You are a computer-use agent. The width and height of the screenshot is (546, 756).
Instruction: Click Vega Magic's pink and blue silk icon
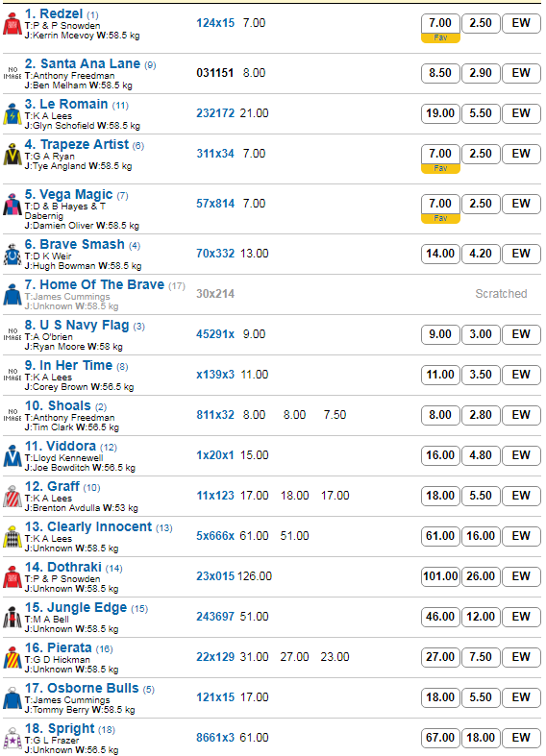click(x=12, y=205)
